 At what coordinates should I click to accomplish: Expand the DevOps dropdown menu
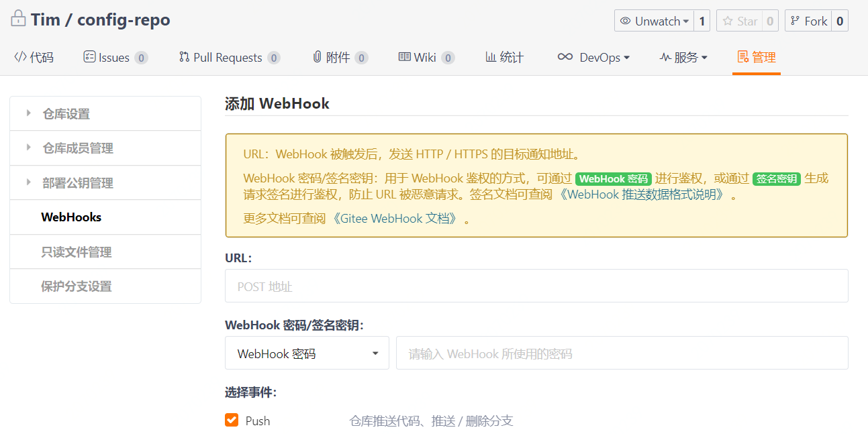[x=593, y=57]
